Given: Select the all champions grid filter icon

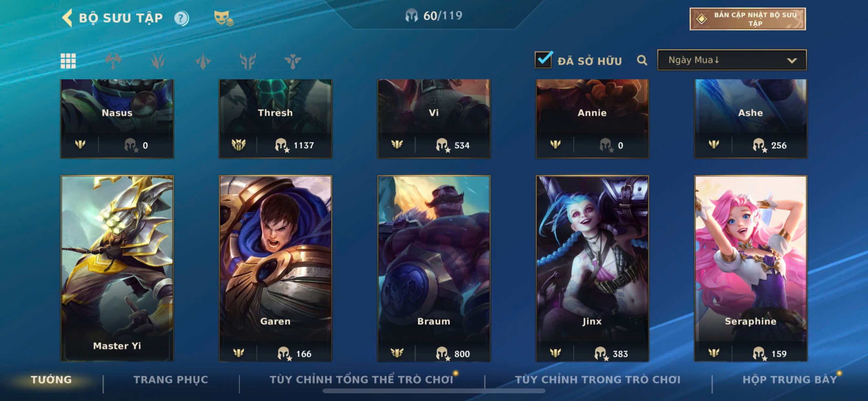Looking at the screenshot, I should point(68,61).
